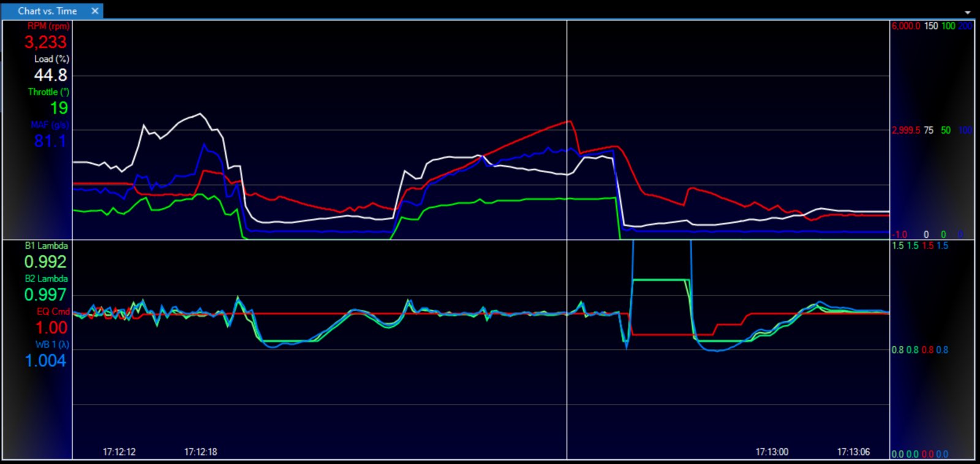Select the Throttle (°) channel label
Image resolution: width=980 pixels, height=464 pixels.
[x=48, y=92]
